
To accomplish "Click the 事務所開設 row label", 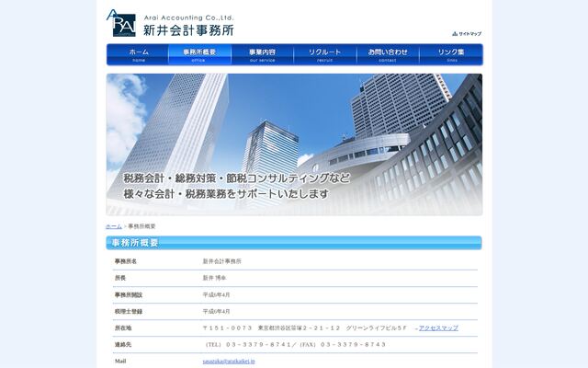I will coord(129,295).
